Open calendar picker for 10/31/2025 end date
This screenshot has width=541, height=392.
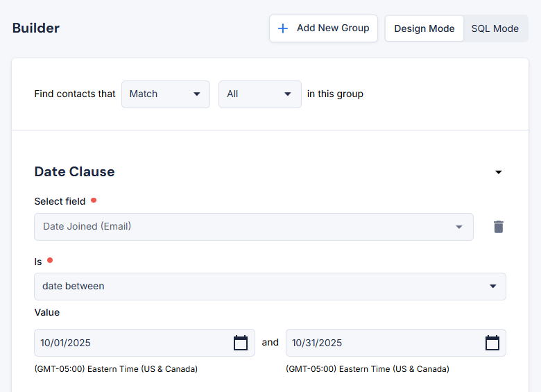coord(492,343)
